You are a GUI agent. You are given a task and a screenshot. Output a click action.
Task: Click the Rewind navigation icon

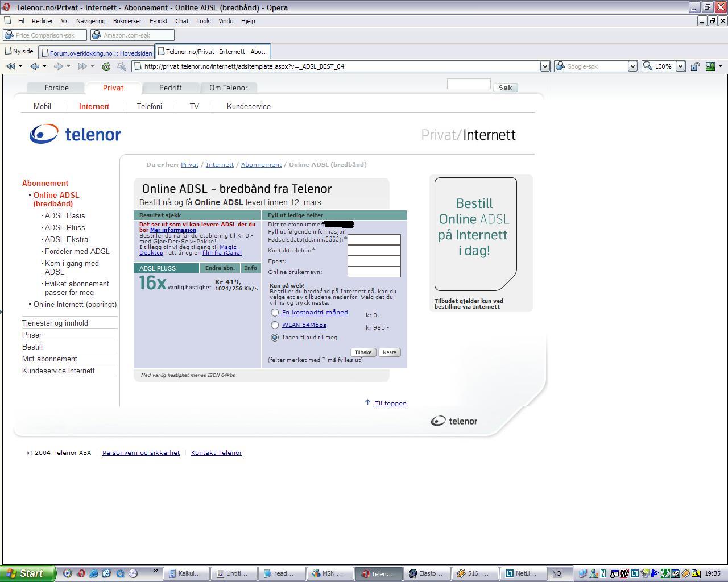[x=10, y=66]
